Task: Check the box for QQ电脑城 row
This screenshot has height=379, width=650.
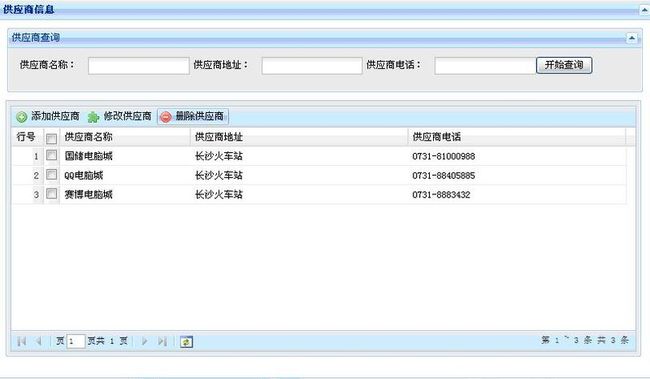Action: (x=51, y=174)
